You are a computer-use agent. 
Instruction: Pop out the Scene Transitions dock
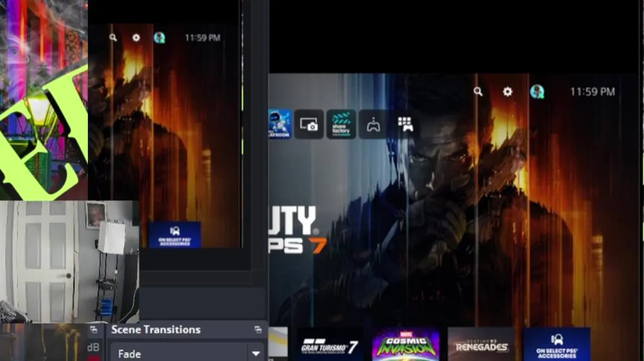tap(258, 329)
